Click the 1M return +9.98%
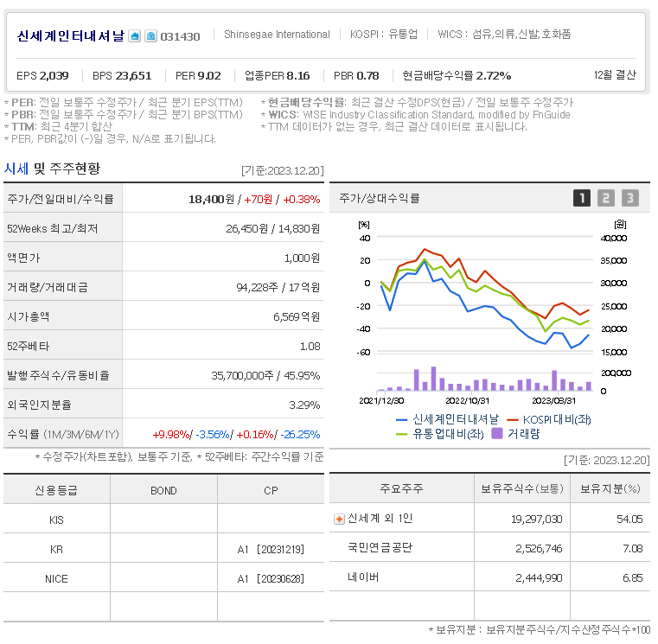The image size is (658, 644). coord(171,434)
